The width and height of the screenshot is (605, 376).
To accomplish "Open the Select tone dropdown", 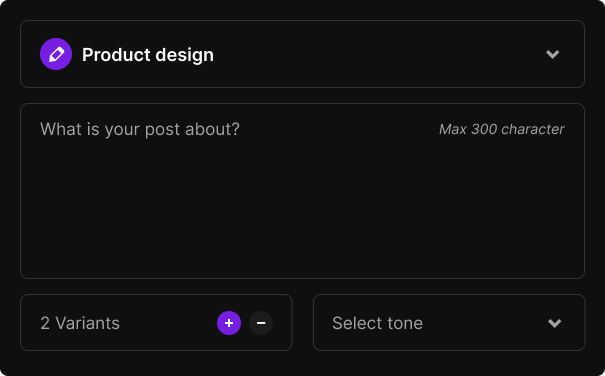I will 449,323.
